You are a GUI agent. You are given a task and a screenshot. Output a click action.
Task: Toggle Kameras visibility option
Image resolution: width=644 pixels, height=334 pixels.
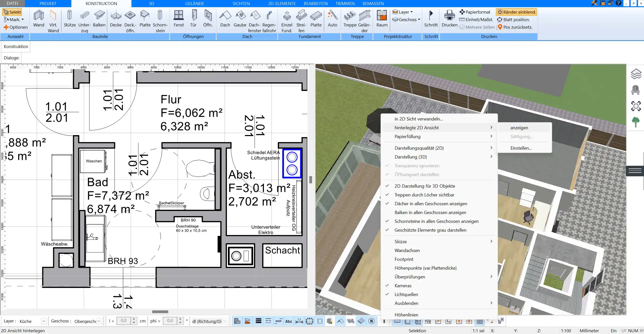click(438, 285)
